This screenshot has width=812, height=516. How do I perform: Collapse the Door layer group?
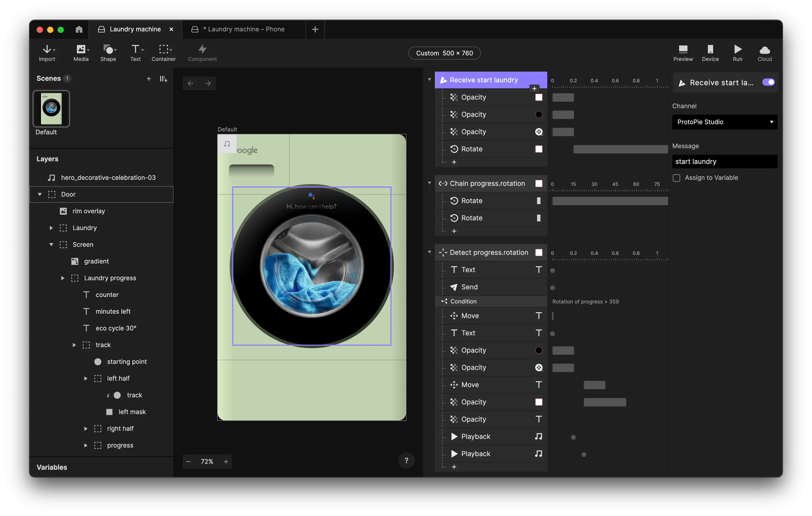pos(40,194)
